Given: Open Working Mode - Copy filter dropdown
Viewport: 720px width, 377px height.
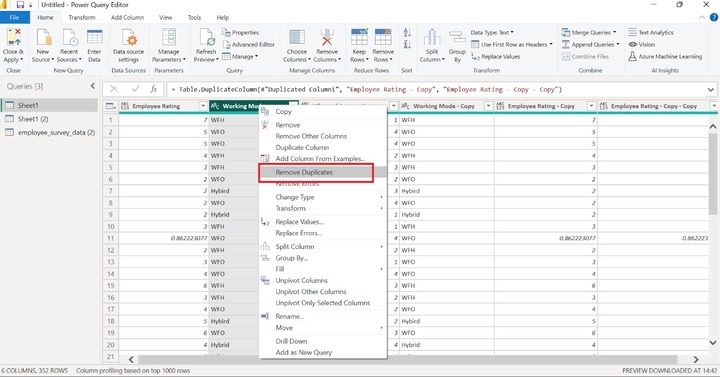Looking at the screenshot, I should (x=489, y=106).
